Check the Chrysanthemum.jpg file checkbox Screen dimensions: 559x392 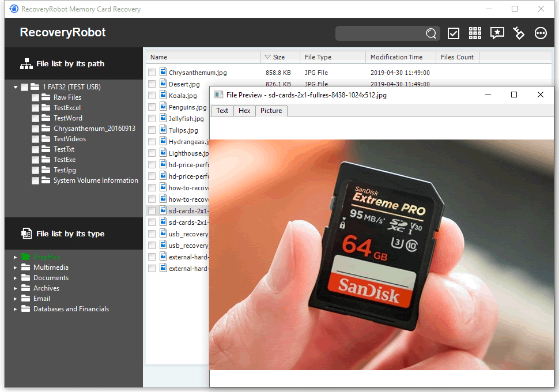(x=152, y=73)
